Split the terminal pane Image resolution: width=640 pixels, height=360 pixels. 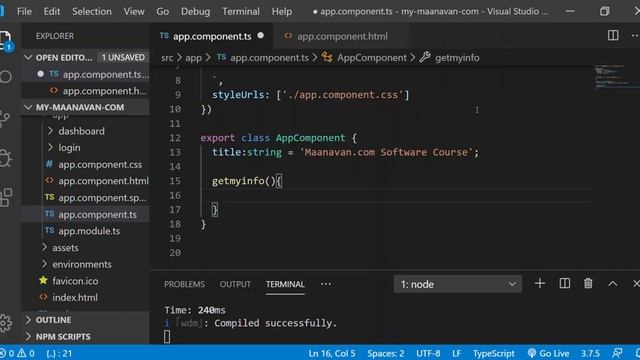pyautogui.click(x=564, y=283)
